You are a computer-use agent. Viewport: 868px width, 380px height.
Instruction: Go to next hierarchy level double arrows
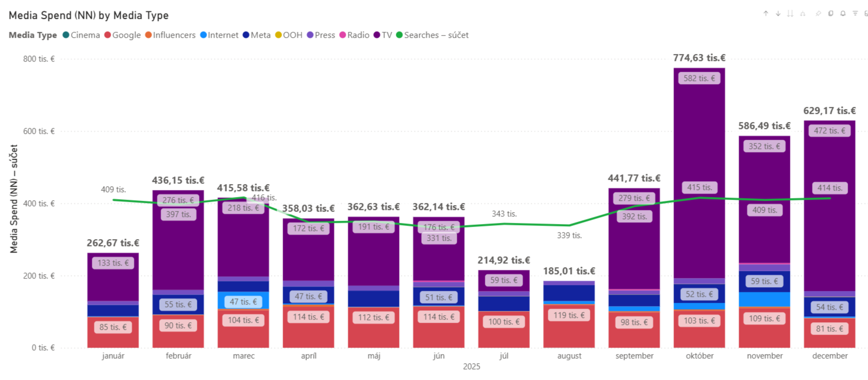[790, 13]
